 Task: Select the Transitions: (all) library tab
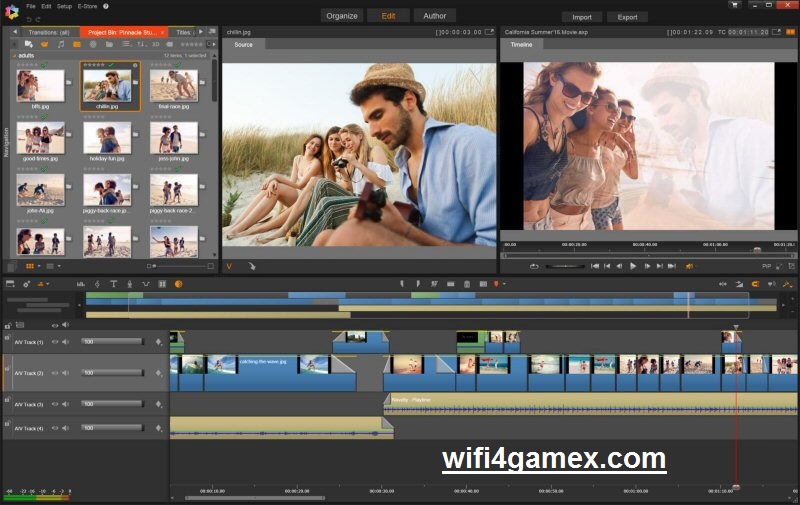(x=49, y=32)
